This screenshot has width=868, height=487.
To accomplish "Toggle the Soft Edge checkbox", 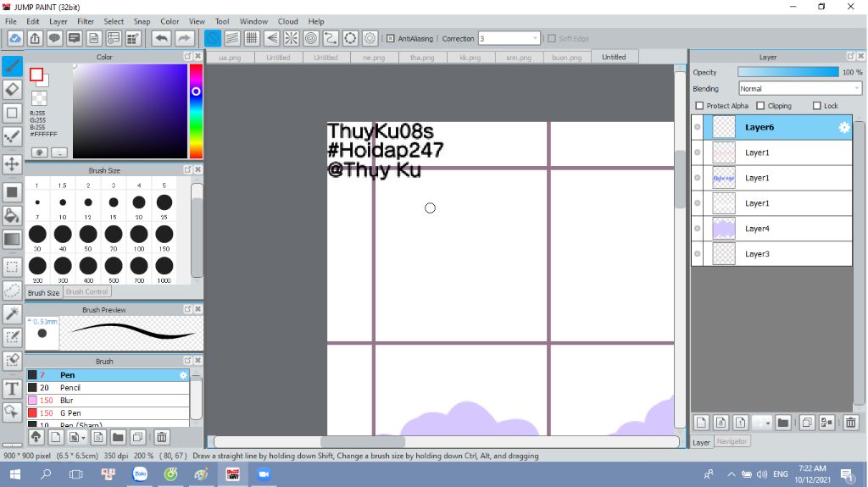I will [x=551, y=39].
